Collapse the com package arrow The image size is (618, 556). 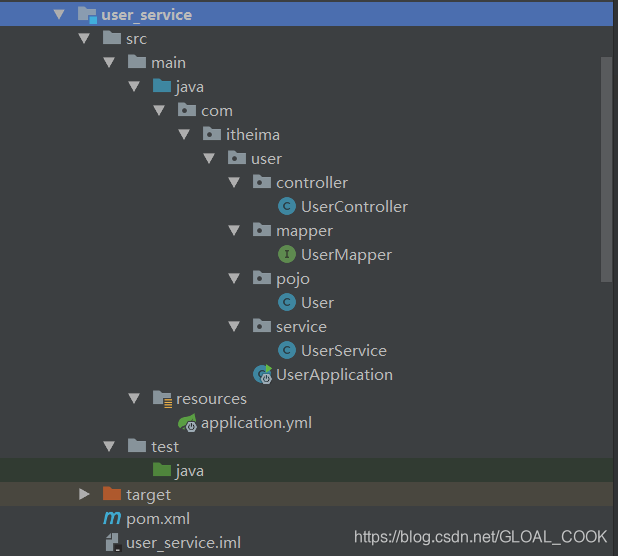tap(159, 110)
